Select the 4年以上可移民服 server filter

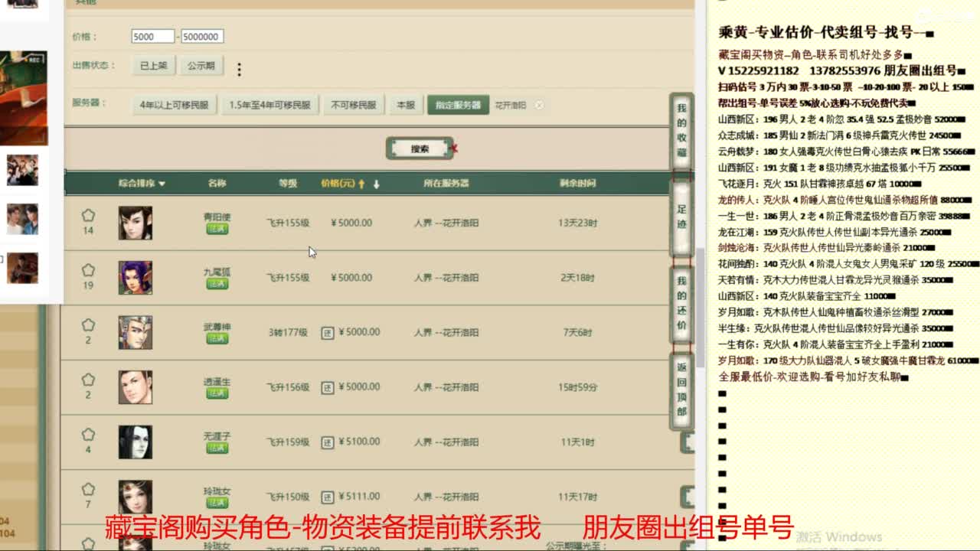tap(174, 105)
